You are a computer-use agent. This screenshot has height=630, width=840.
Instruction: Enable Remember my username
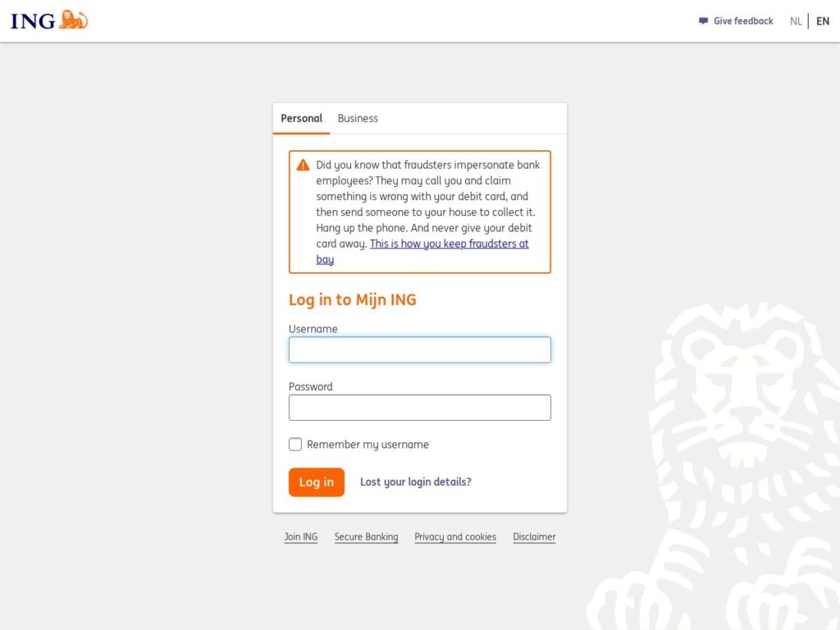click(295, 444)
